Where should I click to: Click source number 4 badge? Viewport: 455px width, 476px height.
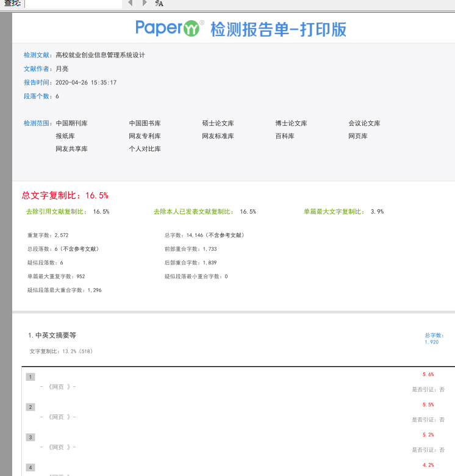[30, 467]
